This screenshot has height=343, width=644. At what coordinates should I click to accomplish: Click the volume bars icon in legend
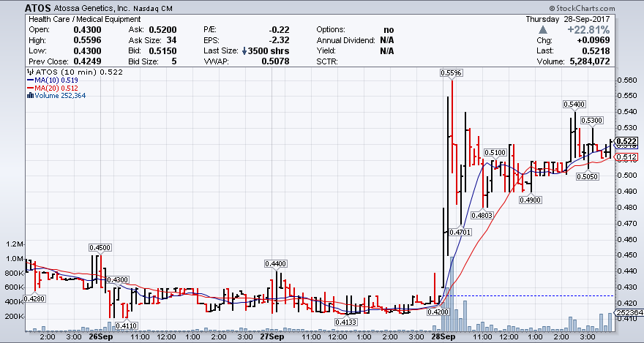click(x=29, y=96)
